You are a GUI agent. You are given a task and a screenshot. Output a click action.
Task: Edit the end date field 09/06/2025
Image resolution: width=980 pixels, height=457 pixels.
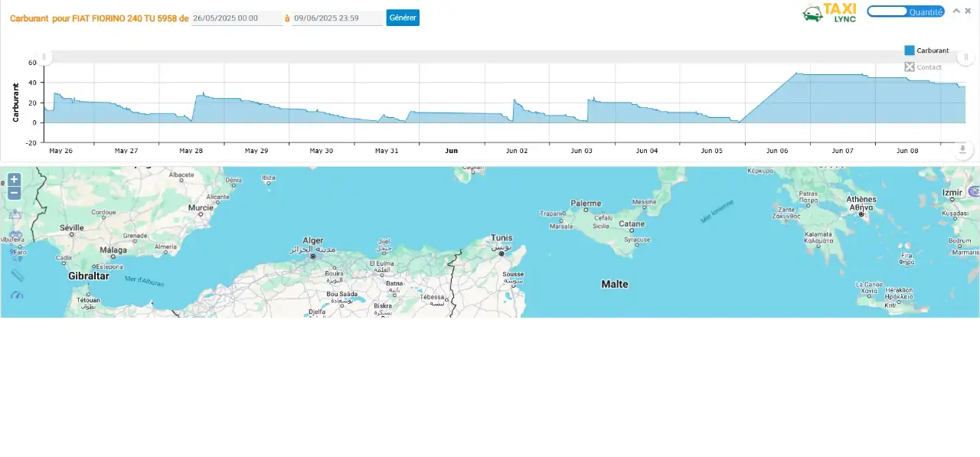(337, 18)
